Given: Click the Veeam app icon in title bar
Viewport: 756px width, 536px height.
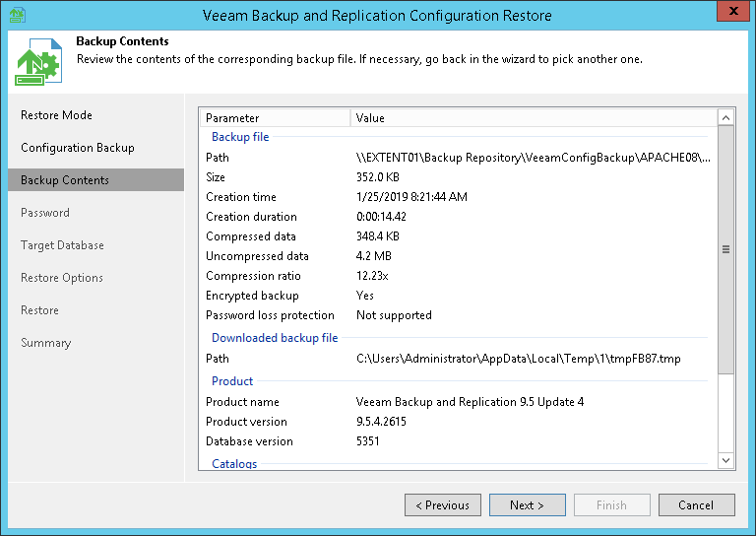Looking at the screenshot, I should click(17, 15).
